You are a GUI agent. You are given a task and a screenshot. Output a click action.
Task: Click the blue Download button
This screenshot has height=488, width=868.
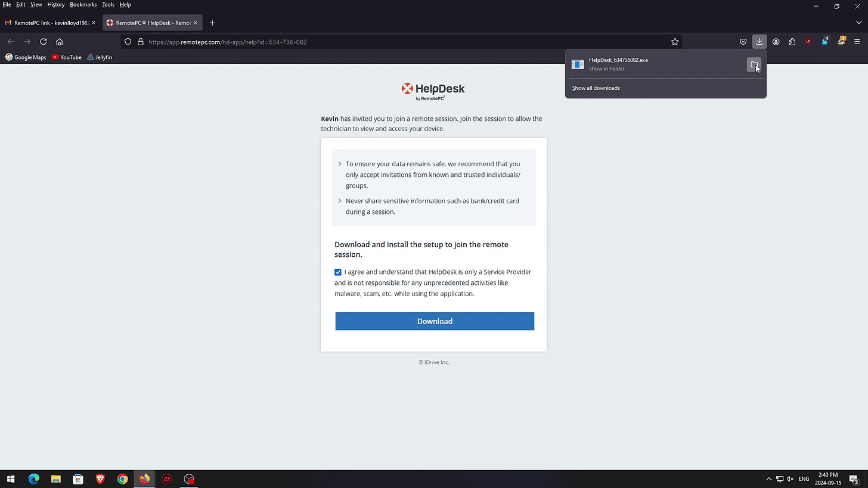click(x=435, y=321)
